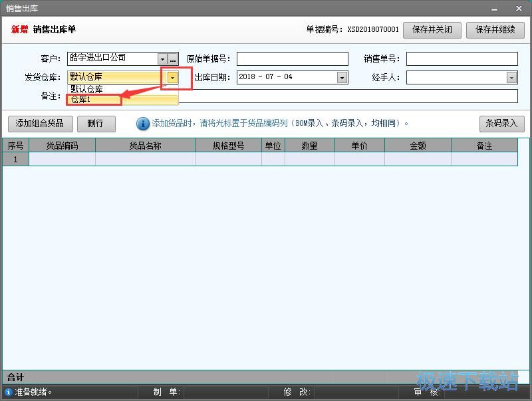This screenshot has width=532, height=401.
Task: Click the 备注 column header in table
Action: pos(485,146)
